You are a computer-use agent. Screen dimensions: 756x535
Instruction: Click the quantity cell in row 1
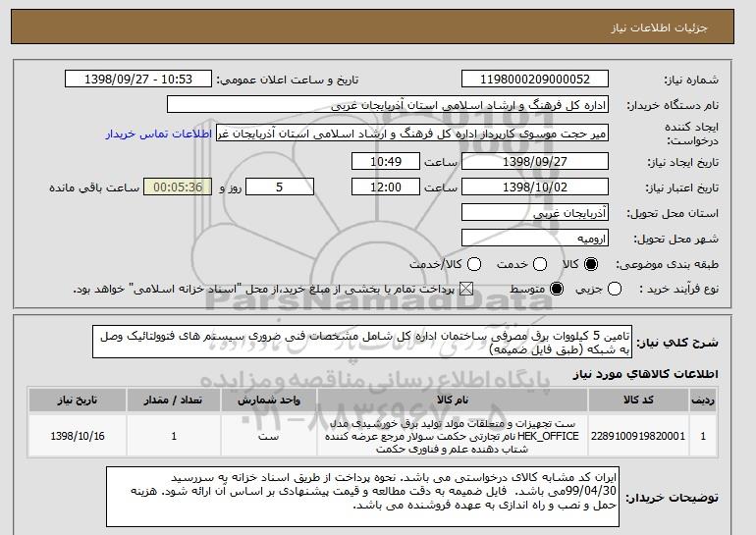(174, 436)
